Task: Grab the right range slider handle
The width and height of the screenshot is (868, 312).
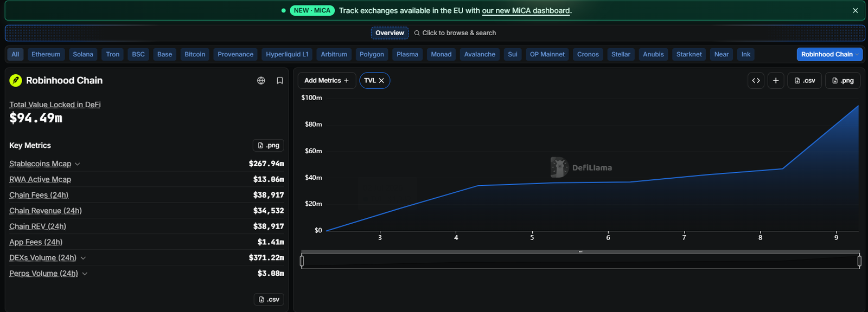Action: tap(859, 261)
